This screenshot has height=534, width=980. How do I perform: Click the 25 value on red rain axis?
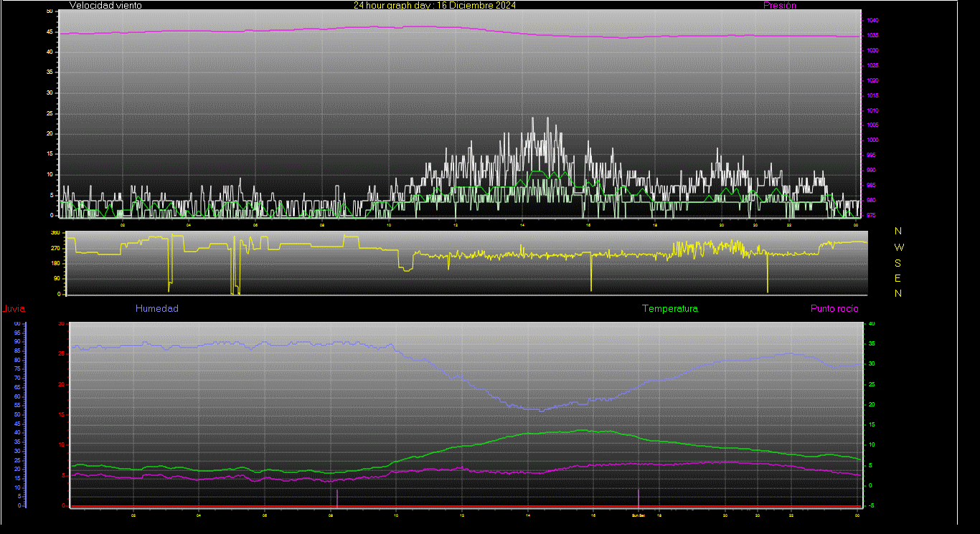click(62, 354)
